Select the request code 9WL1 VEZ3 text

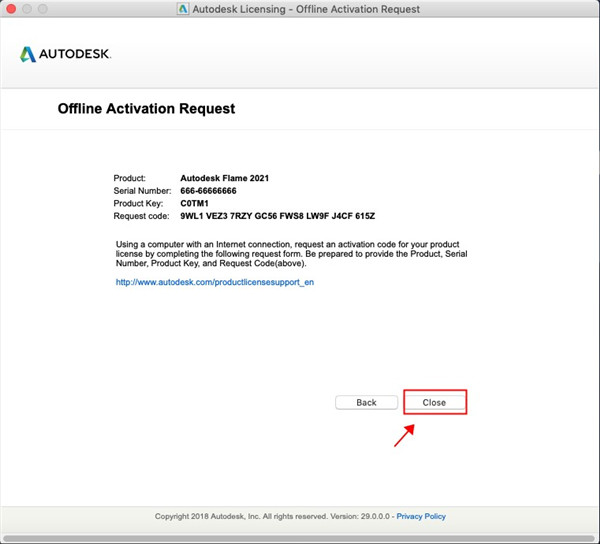click(x=277, y=216)
